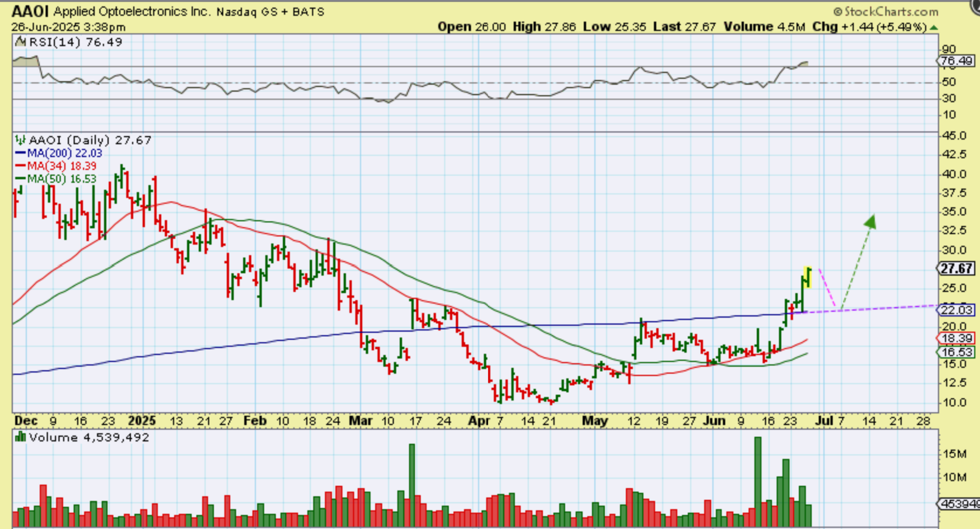Click the RSI indicator line icon
The width and height of the screenshot is (980, 529).
point(20,42)
